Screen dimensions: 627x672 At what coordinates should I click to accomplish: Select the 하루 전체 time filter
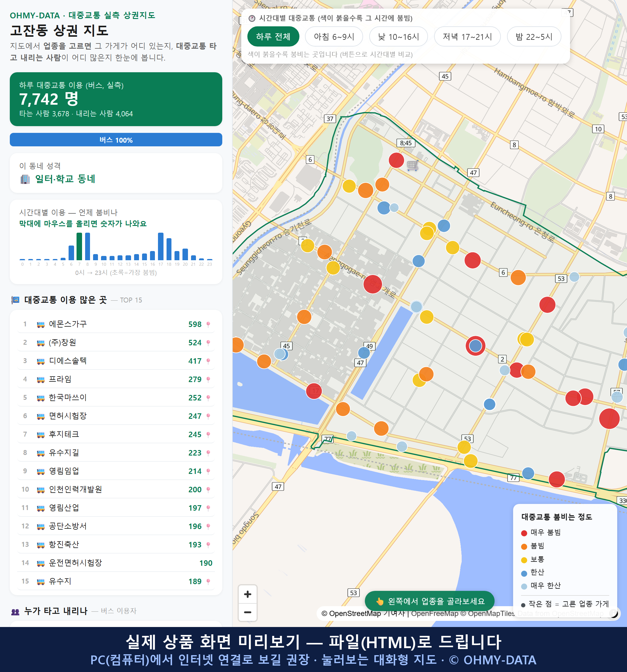273,36
